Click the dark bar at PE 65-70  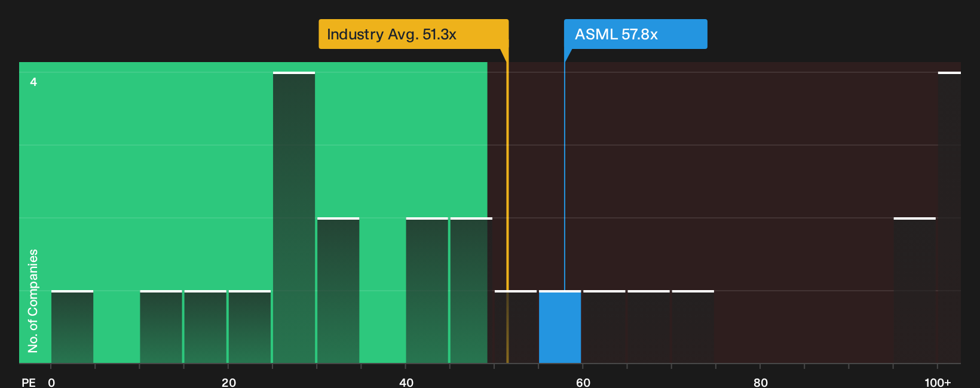648,327
